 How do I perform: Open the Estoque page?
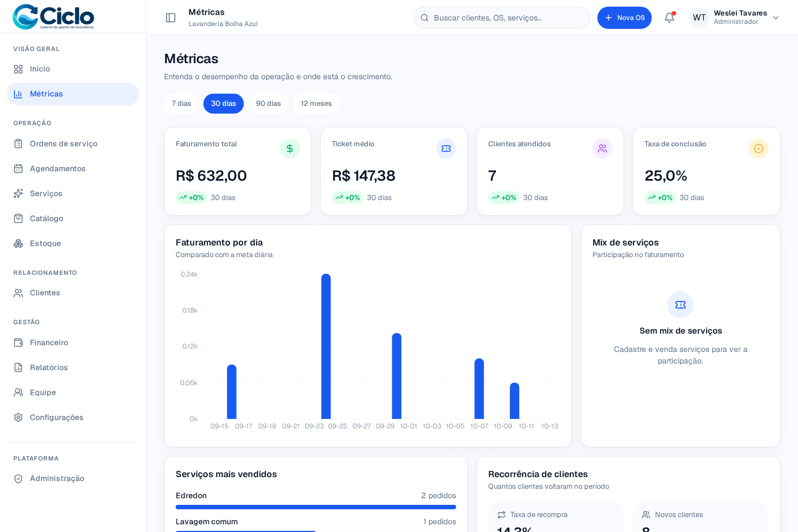(x=73, y=244)
